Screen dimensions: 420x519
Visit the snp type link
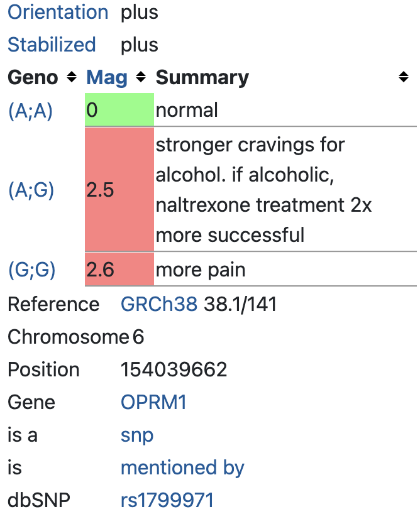tap(136, 435)
